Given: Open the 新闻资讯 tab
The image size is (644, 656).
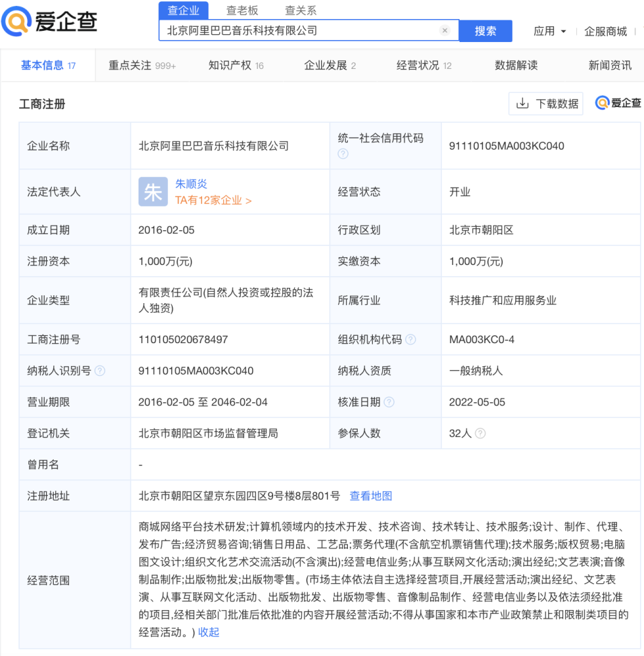Looking at the screenshot, I should pyautogui.click(x=610, y=65).
